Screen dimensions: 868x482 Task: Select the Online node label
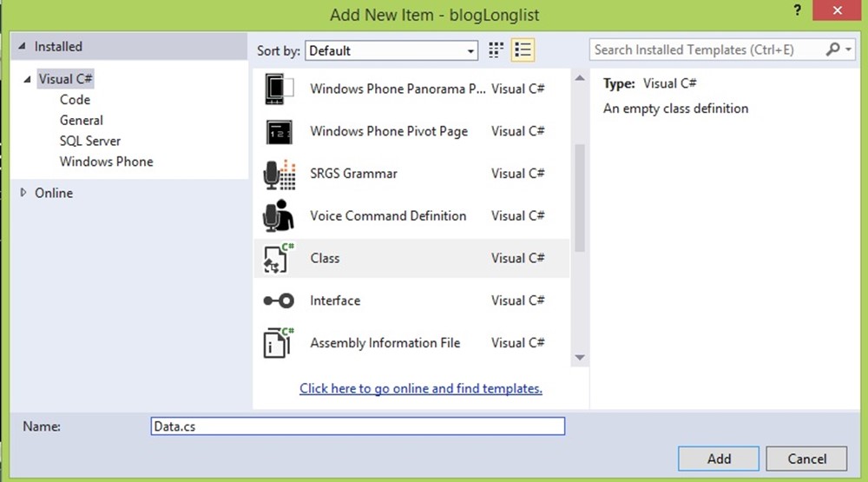point(54,193)
